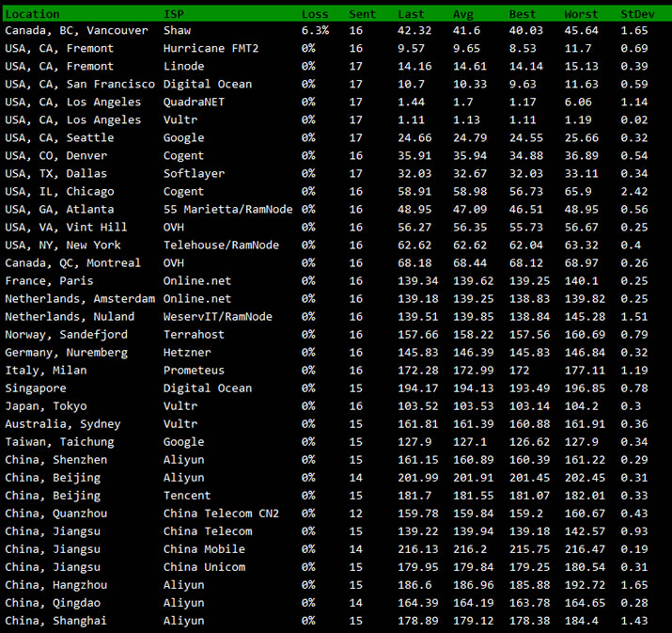Select the 201.91 average value for Aliyun Beijing
This screenshot has width=672, height=633.
(474, 478)
